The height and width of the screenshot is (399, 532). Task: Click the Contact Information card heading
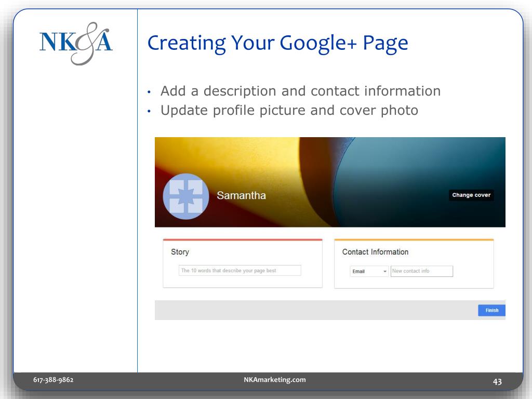coord(375,252)
